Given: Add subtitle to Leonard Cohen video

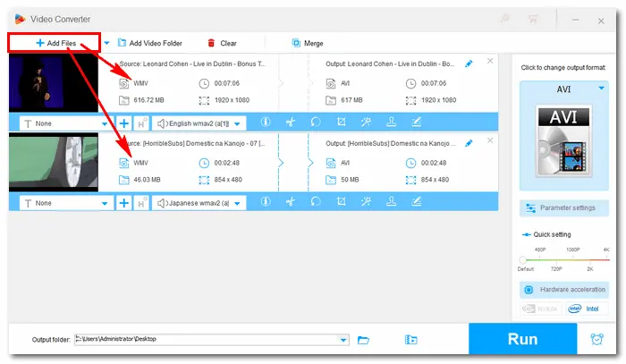Looking at the screenshot, I should [x=123, y=123].
